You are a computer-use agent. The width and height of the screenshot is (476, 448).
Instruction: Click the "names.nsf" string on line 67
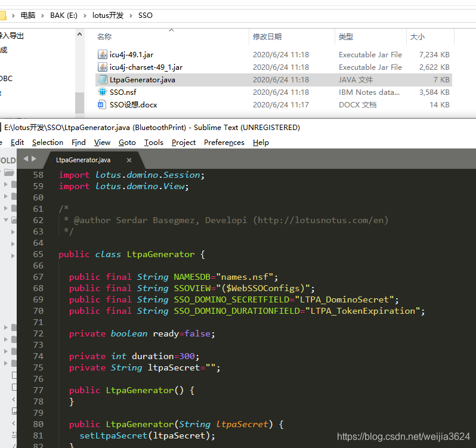click(245, 277)
